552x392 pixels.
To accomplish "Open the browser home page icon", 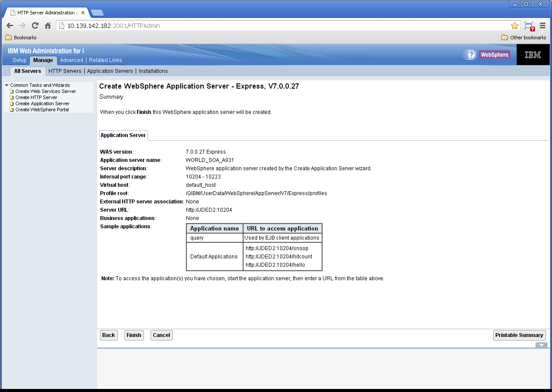I will click(48, 26).
